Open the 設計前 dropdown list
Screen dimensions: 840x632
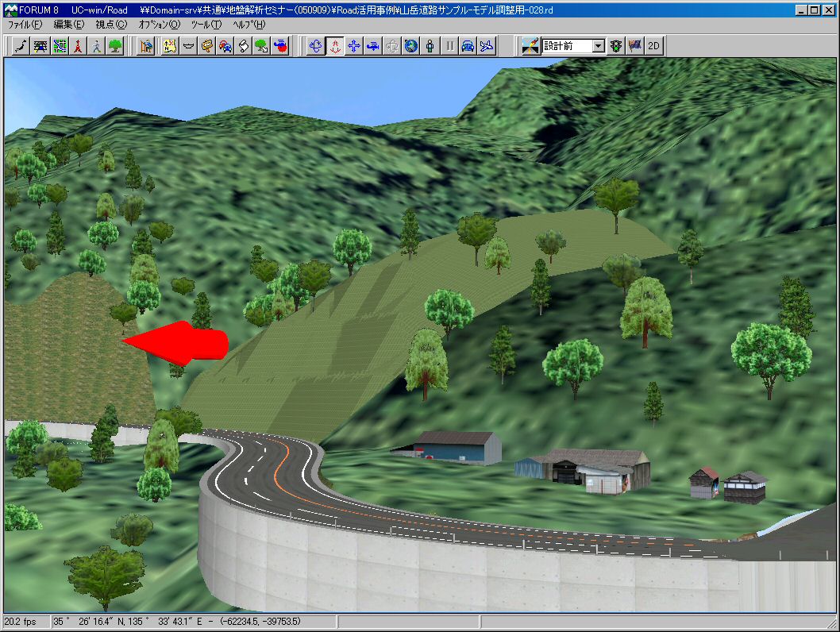coord(599,46)
